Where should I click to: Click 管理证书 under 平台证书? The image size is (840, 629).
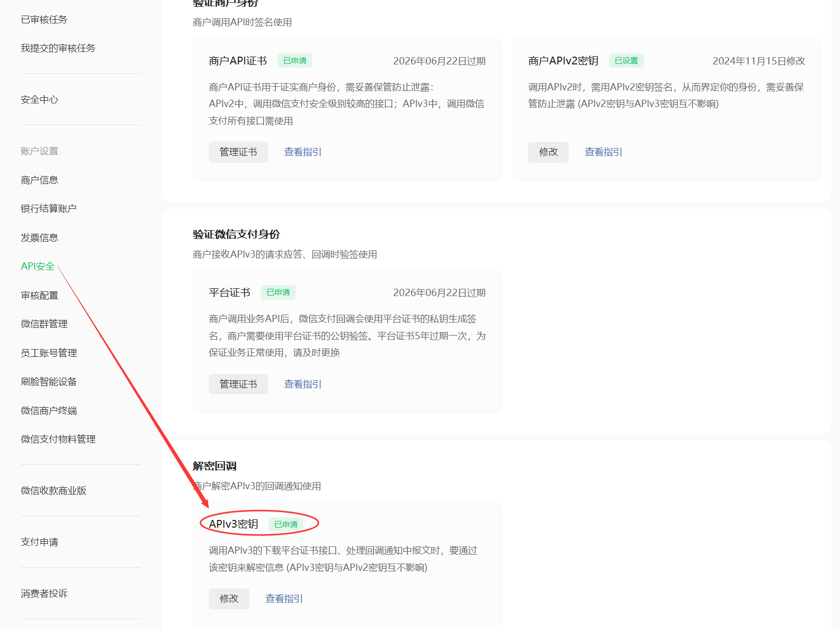coord(238,384)
